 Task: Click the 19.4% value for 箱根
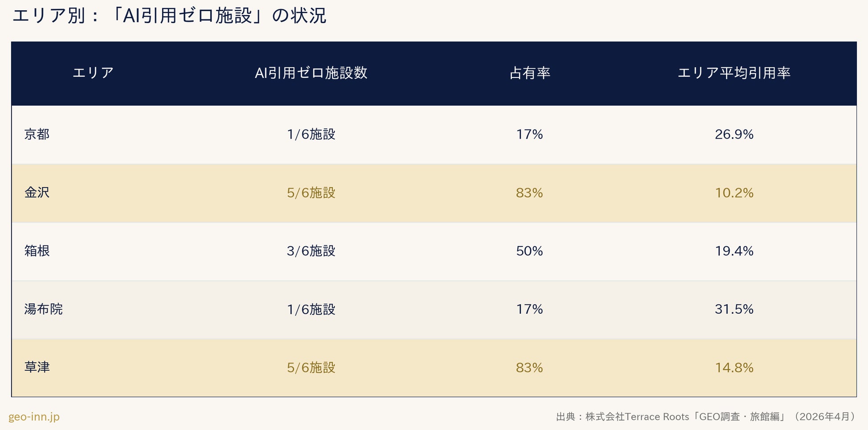734,251
